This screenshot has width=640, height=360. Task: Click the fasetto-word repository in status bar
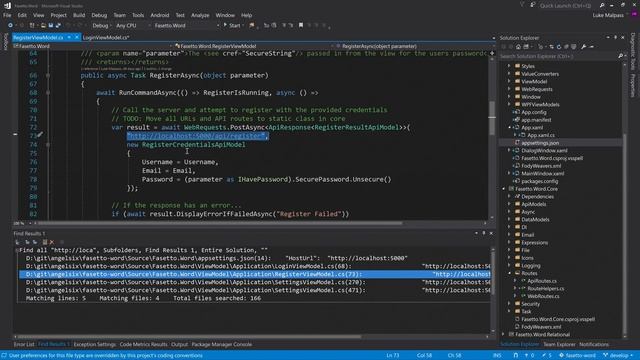pyautogui.click(x=578, y=356)
